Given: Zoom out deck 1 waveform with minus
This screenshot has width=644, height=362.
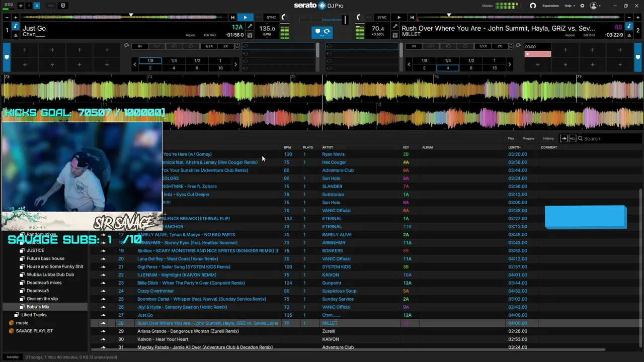Looking at the screenshot, I should (7, 18).
